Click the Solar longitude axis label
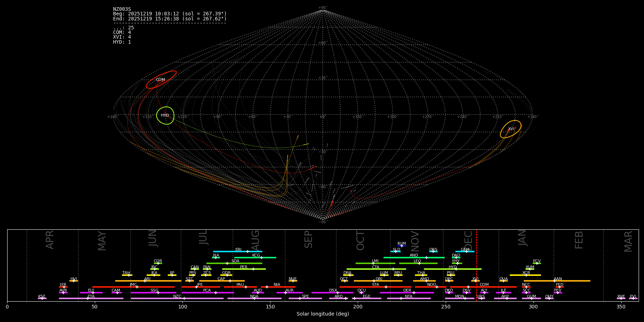The height and width of the screenshot is (322, 644). (322, 314)
